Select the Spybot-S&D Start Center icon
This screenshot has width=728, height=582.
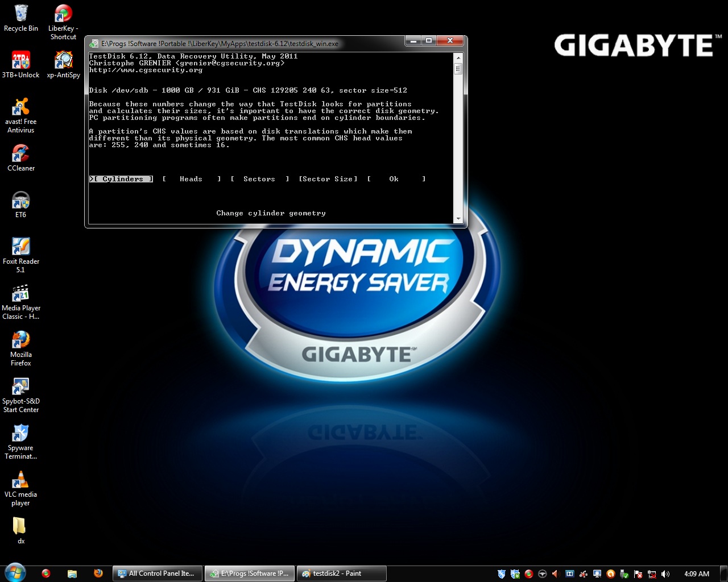tap(21, 395)
